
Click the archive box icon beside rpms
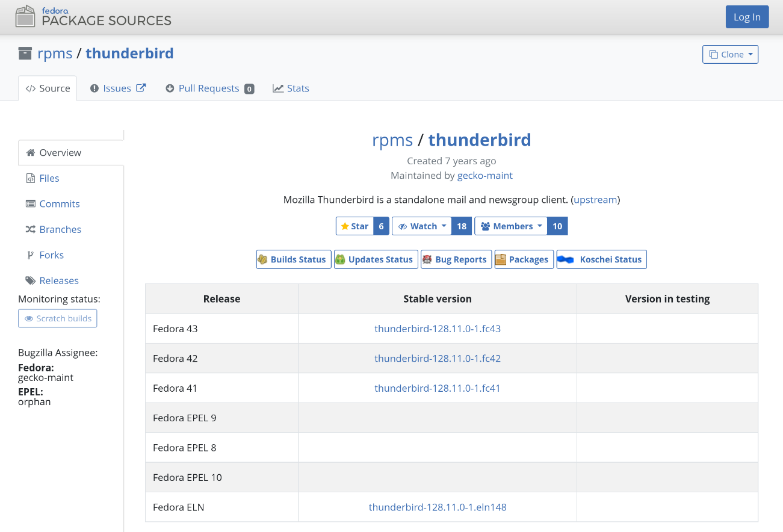point(25,53)
